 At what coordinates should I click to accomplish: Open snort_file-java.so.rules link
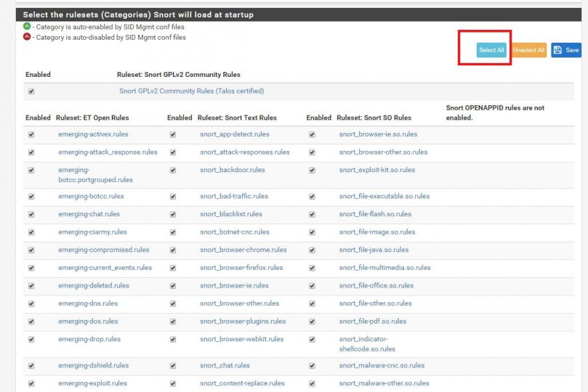click(x=374, y=250)
